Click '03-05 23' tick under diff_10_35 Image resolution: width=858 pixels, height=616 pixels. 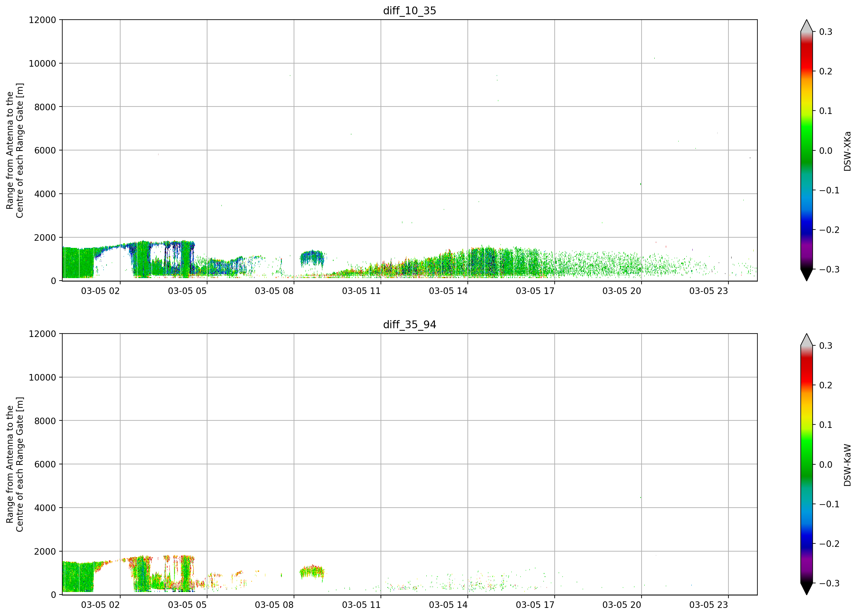point(709,291)
